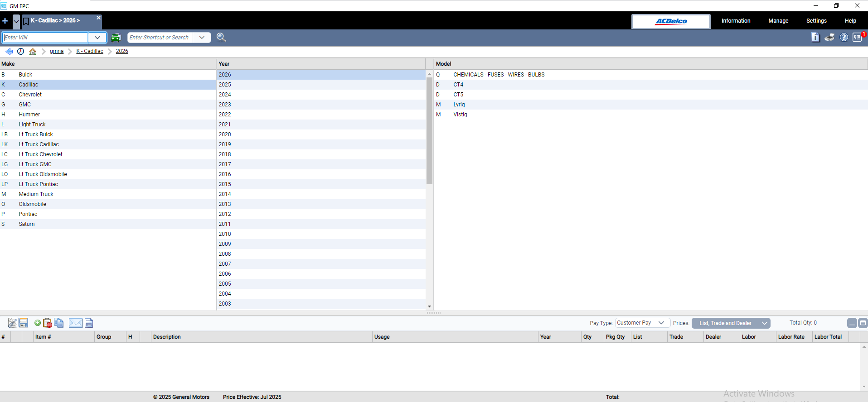This screenshot has height=402, width=868.
Task: Click the K - Cadillac breadcrumb link
Action: [x=90, y=51]
